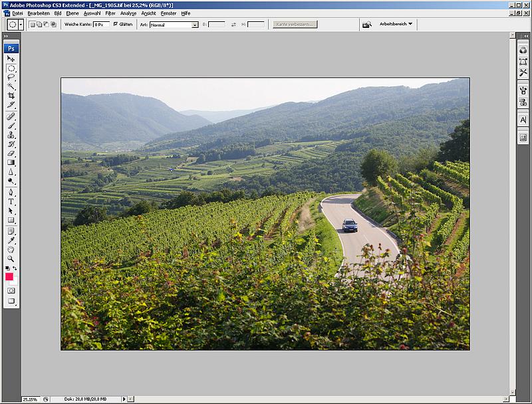Open the Art dropdown set to Normal
The image size is (532, 404).
coord(174,25)
